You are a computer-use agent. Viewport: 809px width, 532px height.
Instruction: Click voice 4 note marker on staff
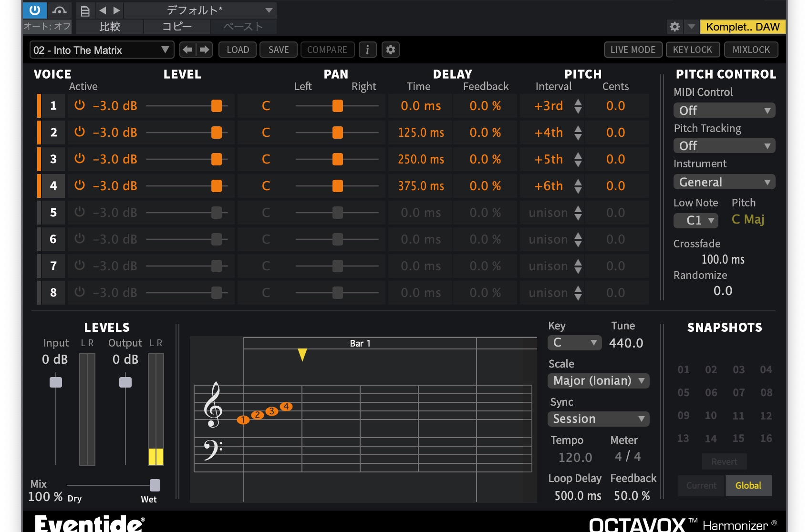pyautogui.click(x=286, y=407)
